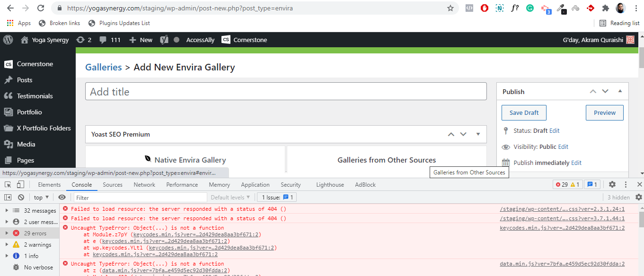
Task: Open the comments bubble showing 111
Action: pyautogui.click(x=110, y=40)
